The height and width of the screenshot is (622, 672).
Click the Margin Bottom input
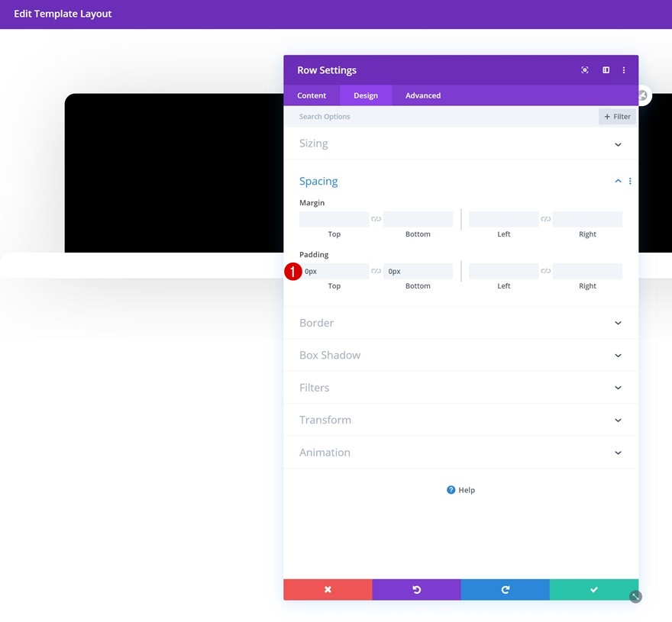click(418, 219)
